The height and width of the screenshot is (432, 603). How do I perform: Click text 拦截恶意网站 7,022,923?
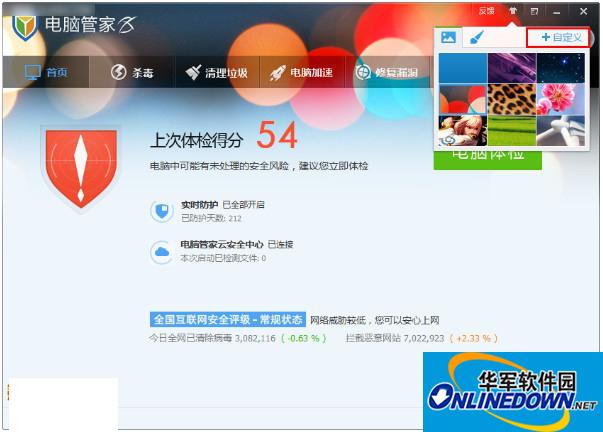(395, 338)
